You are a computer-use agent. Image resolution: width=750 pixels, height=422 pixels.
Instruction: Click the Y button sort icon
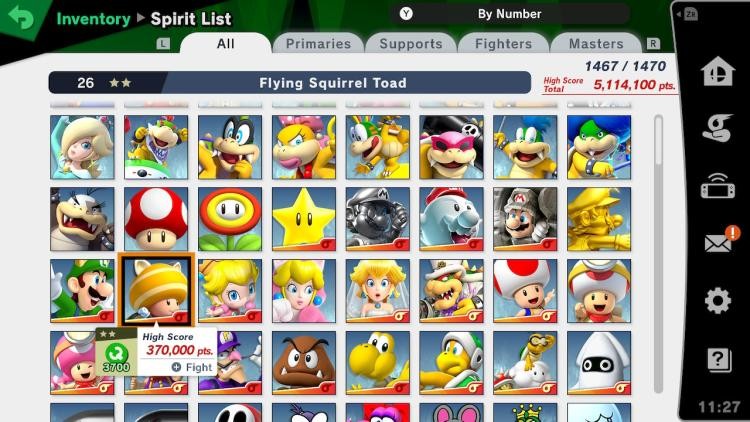406,14
